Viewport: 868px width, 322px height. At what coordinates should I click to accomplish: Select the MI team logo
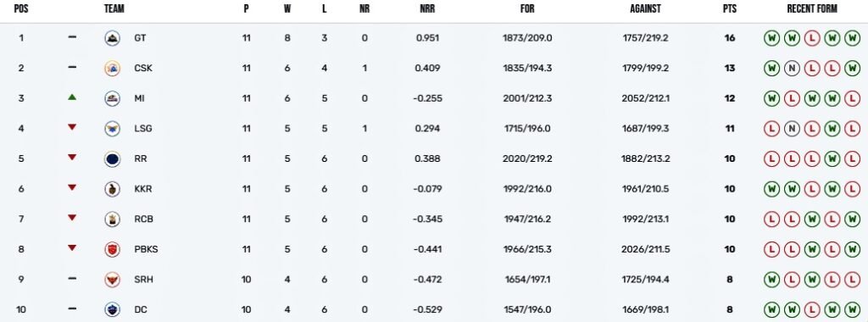pyautogui.click(x=113, y=98)
